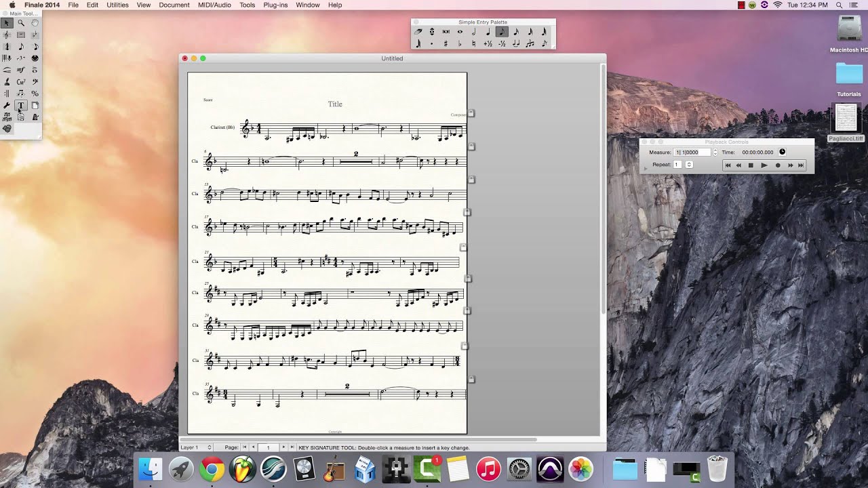Go to next page arrow
The width and height of the screenshot is (868, 488).
[x=283, y=447]
